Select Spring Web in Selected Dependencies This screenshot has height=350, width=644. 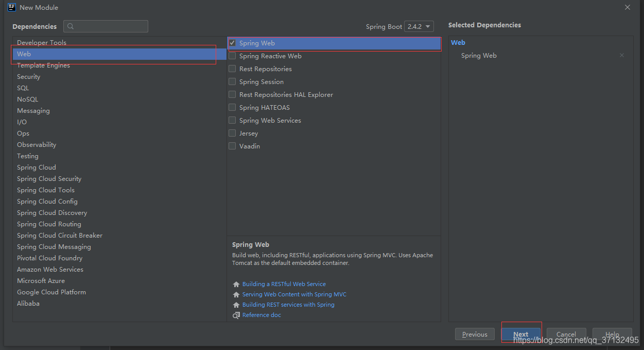[479, 56]
